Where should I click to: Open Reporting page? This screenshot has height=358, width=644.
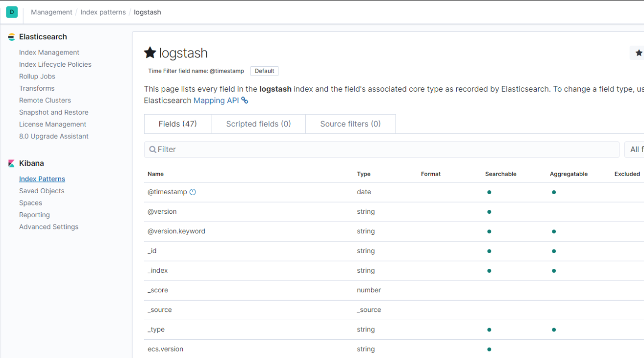tap(34, 215)
